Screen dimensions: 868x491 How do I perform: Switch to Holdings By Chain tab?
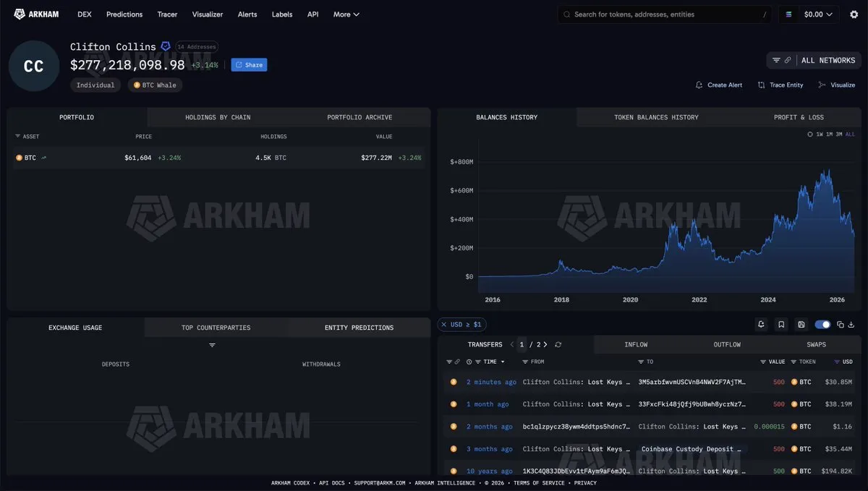218,117
